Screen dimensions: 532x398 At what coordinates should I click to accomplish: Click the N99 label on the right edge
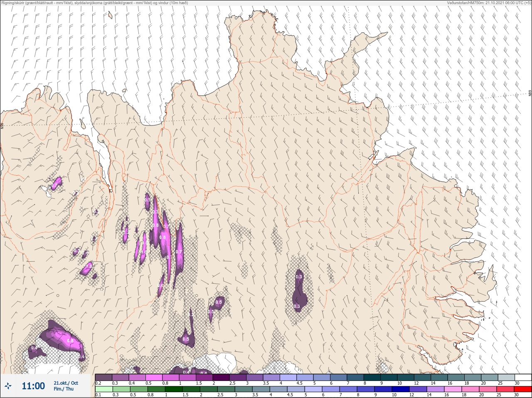point(530,93)
